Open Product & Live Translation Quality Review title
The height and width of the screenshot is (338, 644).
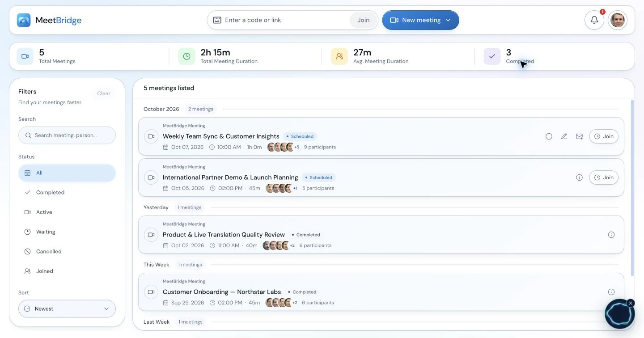click(x=224, y=235)
